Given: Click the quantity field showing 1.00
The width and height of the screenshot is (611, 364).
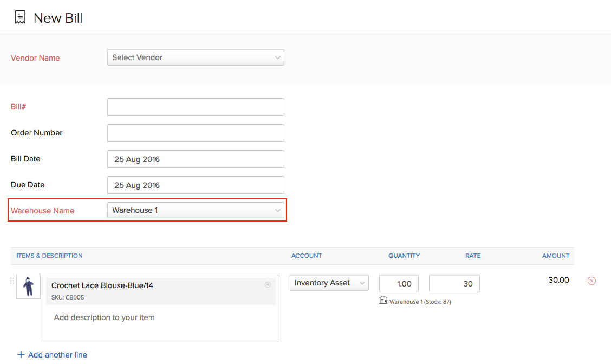Looking at the screenshot, I should pos(399,284).
